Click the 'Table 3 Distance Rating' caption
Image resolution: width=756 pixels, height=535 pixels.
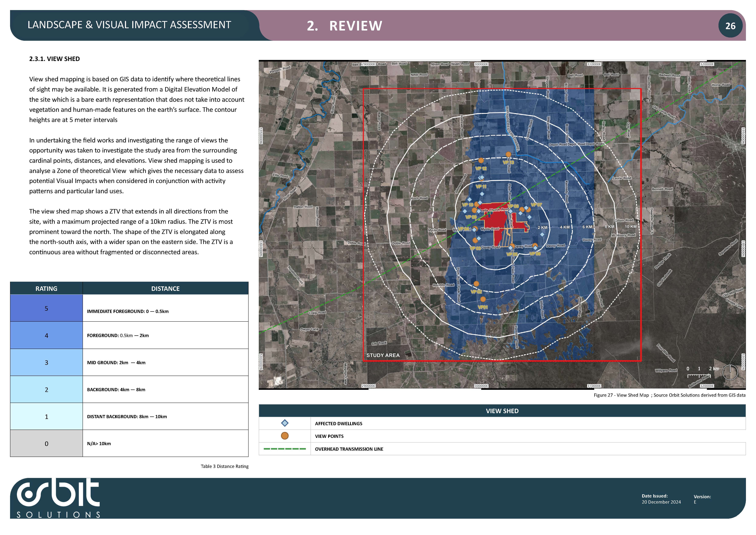(x=225, y=466)
